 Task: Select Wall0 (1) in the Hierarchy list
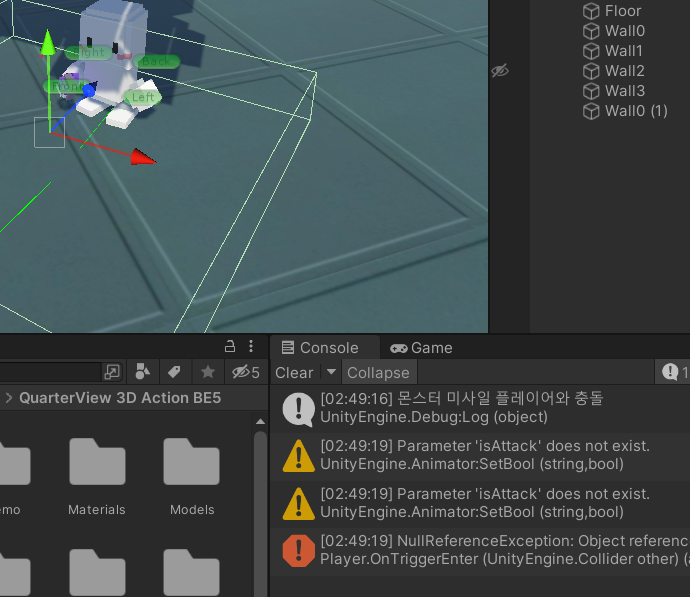click(x=635, y=111)
